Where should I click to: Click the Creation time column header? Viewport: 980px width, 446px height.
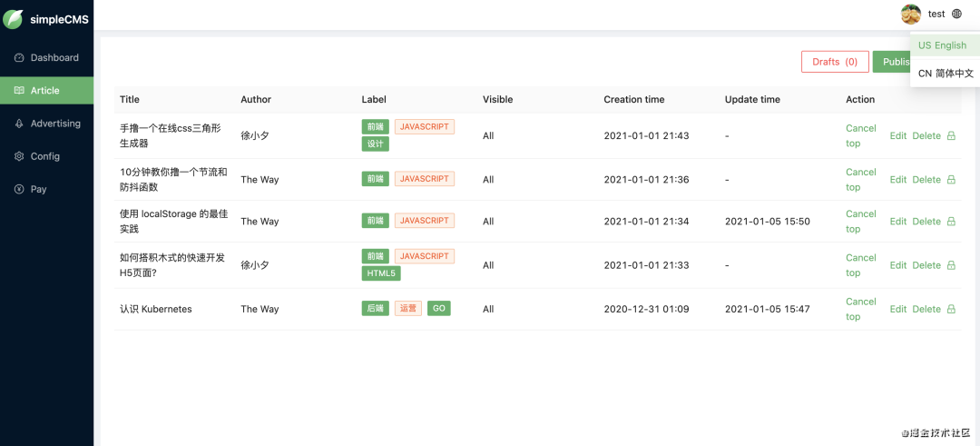point(633,99)
